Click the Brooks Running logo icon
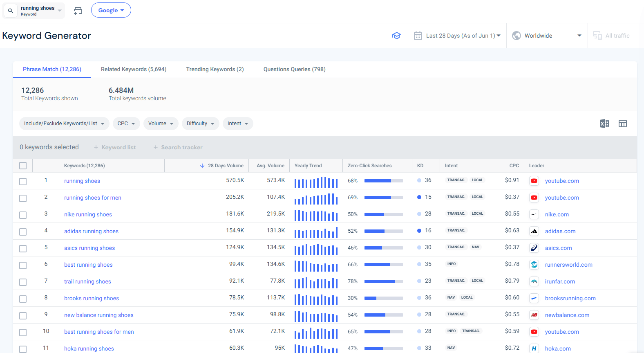This screenshot has width=644, height=353. pos(534,298)
